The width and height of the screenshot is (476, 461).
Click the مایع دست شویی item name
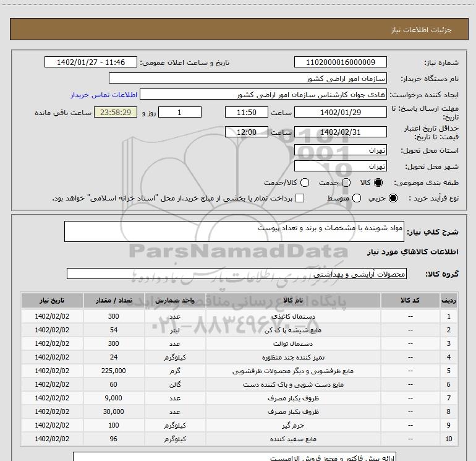(x=293, y=385)
